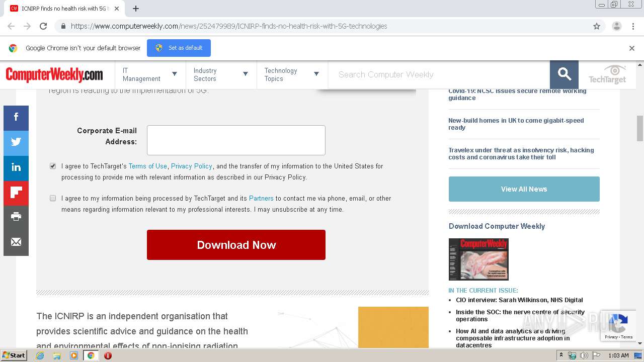Click Corporate E-mail Address input field
Viewport: 644px width, 362px height.
click(236, 140)
